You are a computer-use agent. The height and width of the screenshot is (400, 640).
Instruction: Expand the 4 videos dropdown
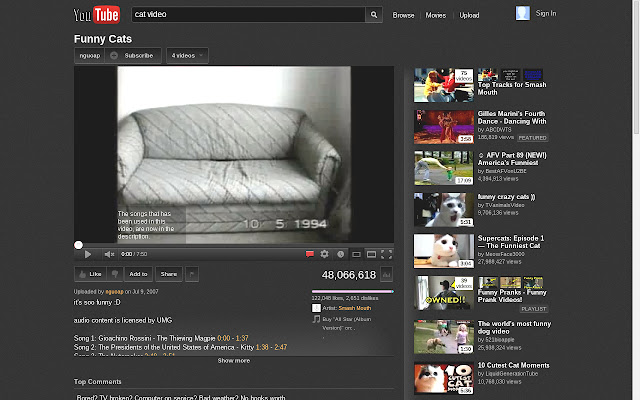click(187, 55)
